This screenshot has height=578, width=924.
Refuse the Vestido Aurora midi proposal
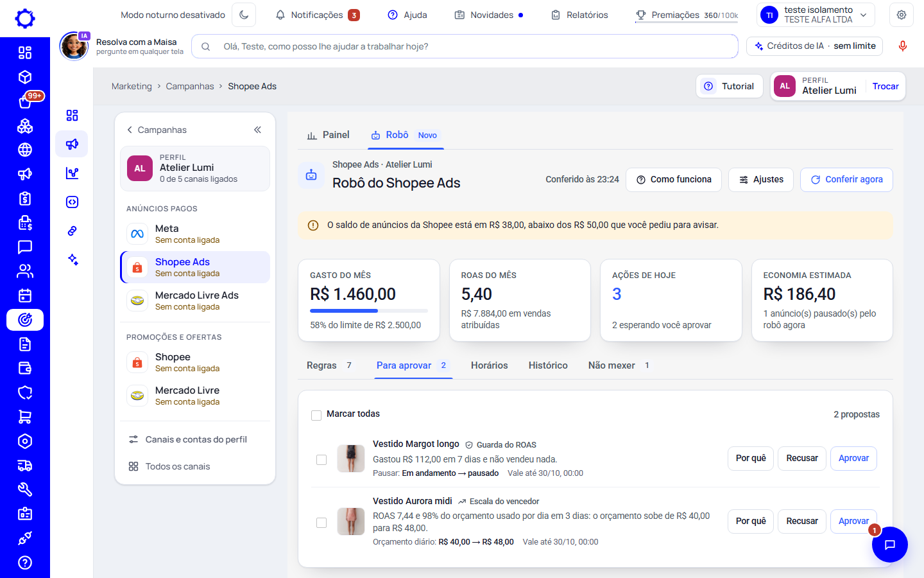802,521
